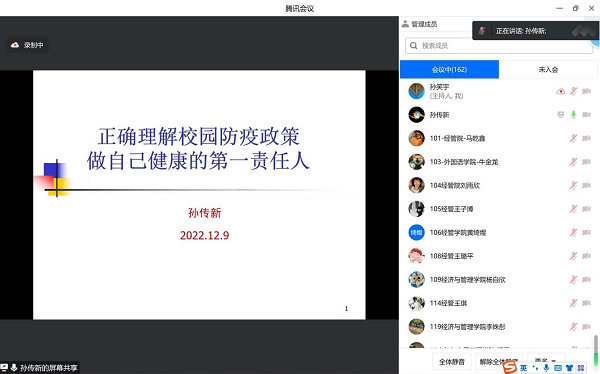
Task: Toggle microphone for 孙笑宇 host row
Action: [x=573, y=91]
